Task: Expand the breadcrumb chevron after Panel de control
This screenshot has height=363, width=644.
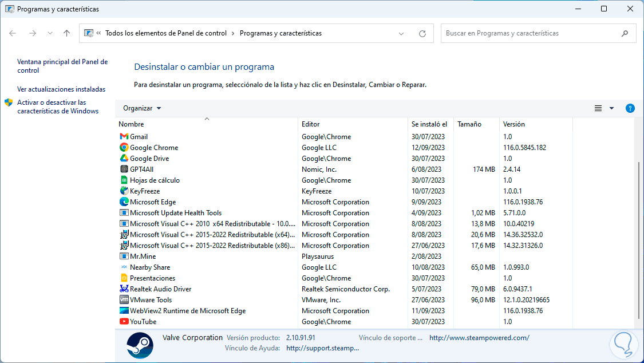Action: tap(233, 33)
